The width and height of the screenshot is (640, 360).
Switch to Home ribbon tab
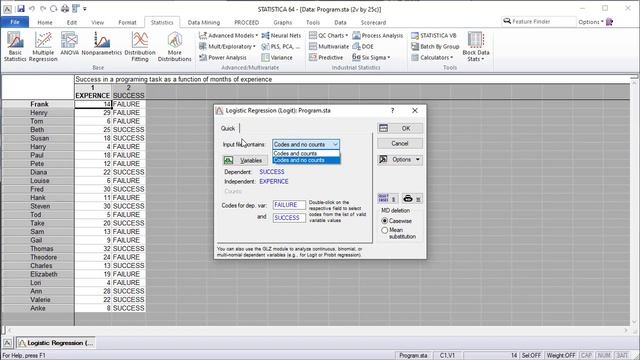pos(44,22)
